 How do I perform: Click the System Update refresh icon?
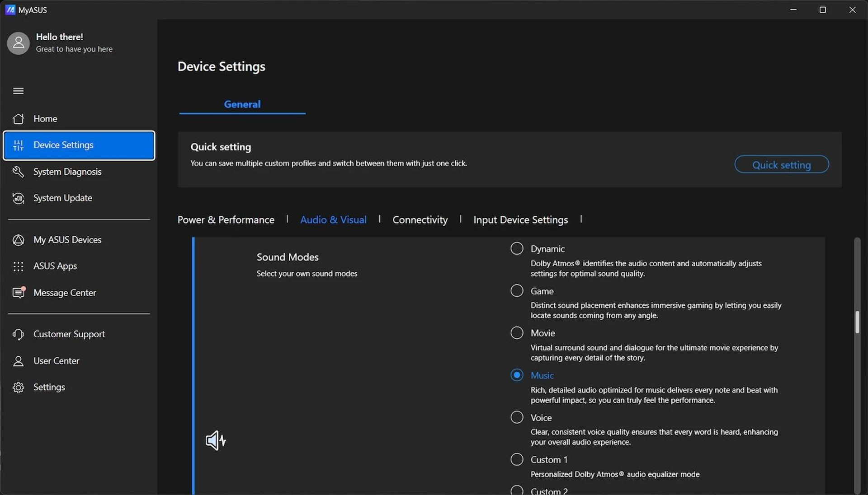19,198
